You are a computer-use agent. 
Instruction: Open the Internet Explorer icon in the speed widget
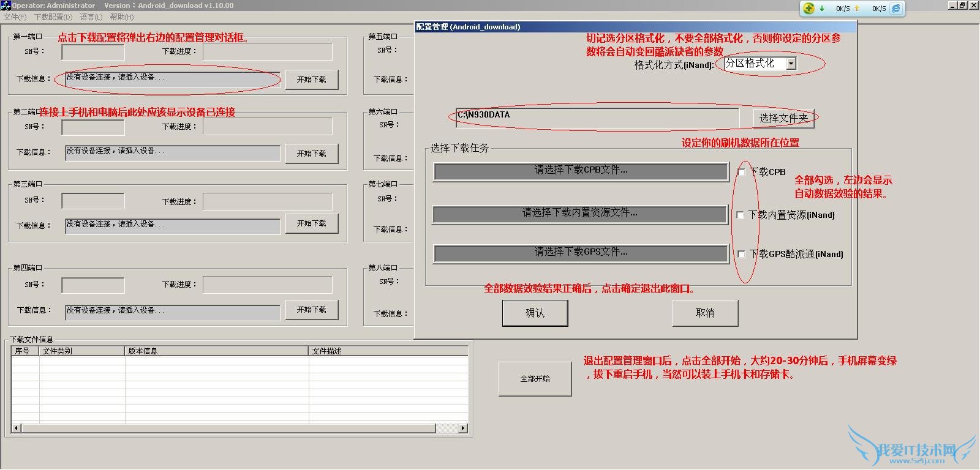point(896,8)
